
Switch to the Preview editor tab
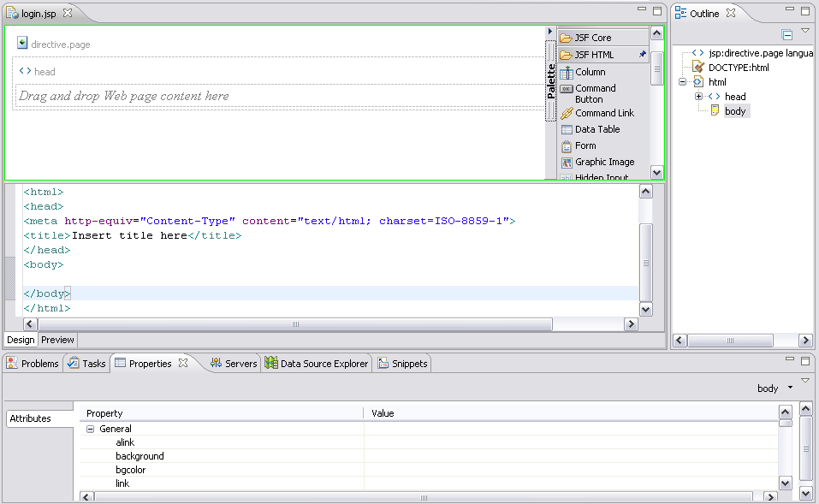(57, 340)
